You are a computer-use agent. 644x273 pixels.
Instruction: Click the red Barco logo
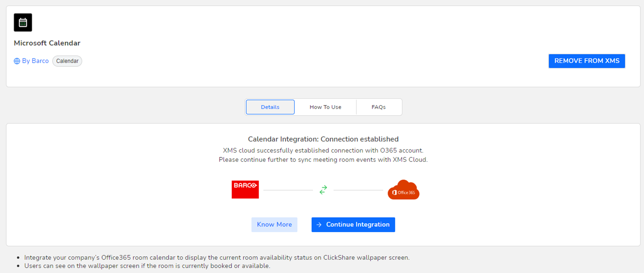(x=245, y=189)
